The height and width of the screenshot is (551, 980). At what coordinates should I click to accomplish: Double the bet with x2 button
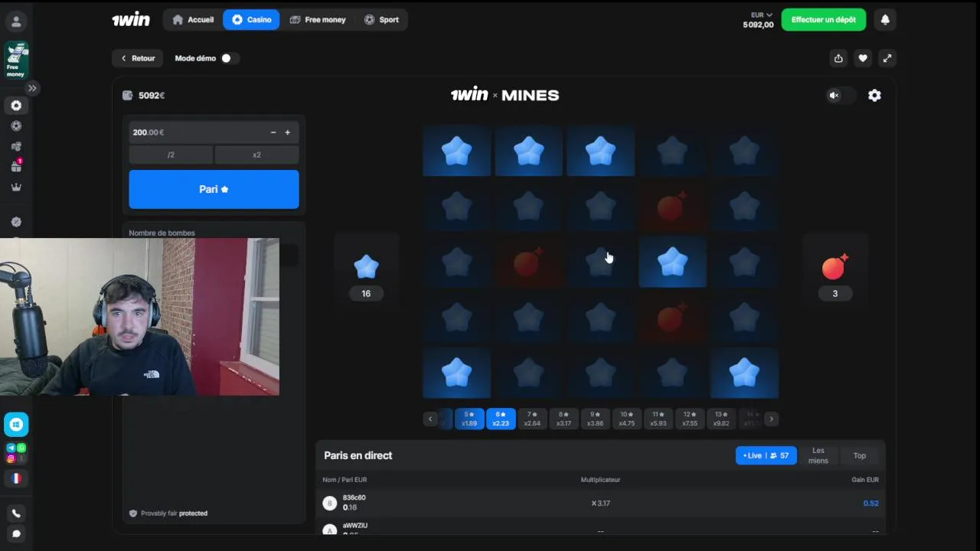pyautogui.click(x=256, y=155)
